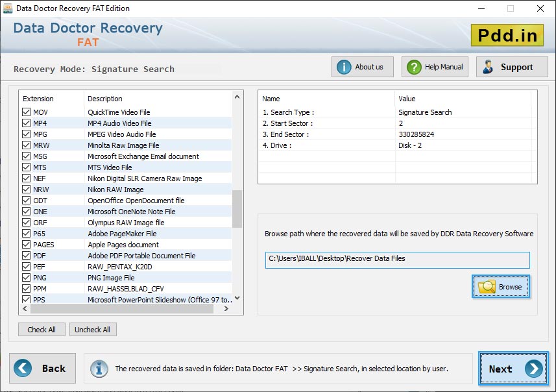The height and width of the screenshot is (392, 556).
Task: Minimize the Data Doctor Recovery window
Action: pos(481,8)
